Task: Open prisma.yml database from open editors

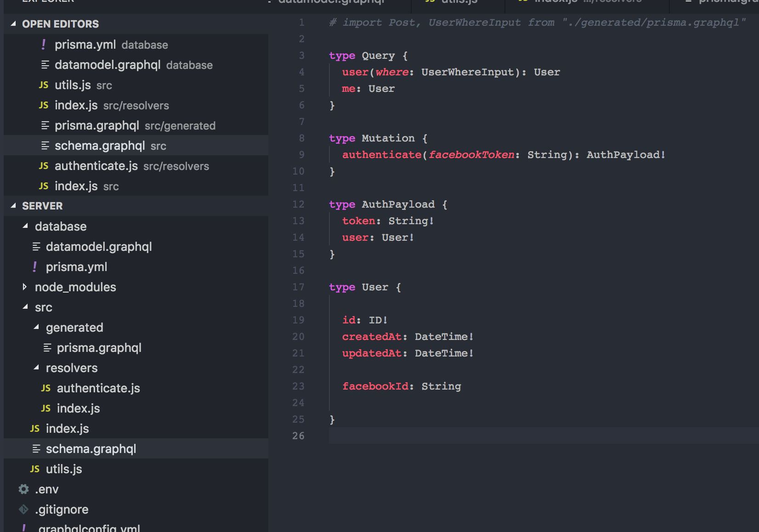Action: pyautogui.click(x=136, y=45)
